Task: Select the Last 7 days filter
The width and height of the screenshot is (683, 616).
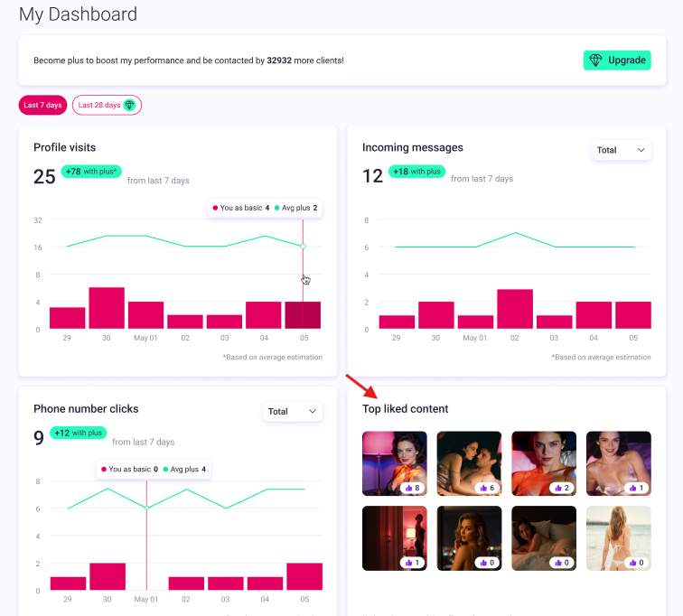Action: click(42, 105)
